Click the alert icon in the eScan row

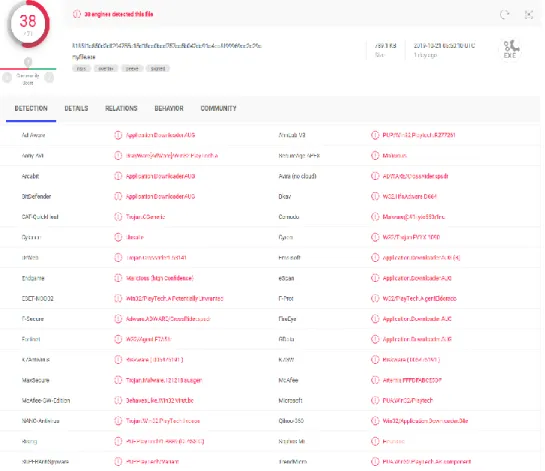click(375, 278)
